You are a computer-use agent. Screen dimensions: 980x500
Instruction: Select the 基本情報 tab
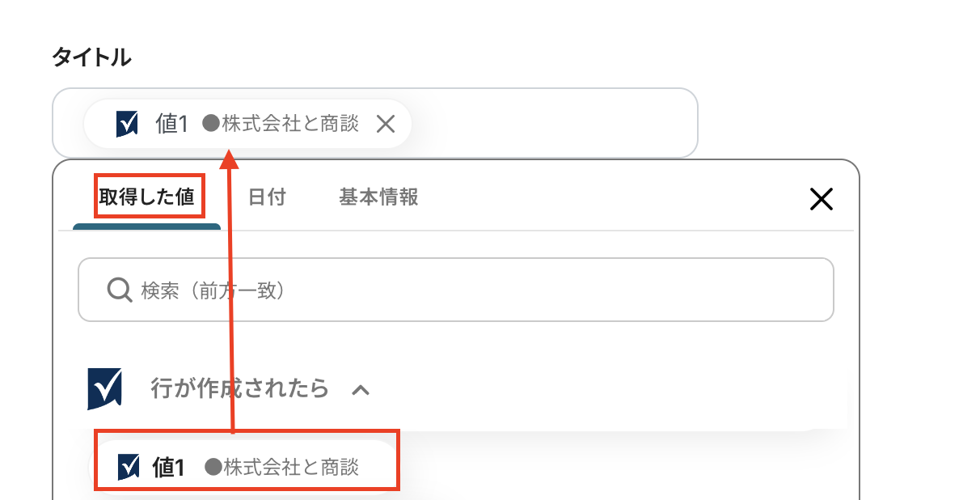coord(378,197)
